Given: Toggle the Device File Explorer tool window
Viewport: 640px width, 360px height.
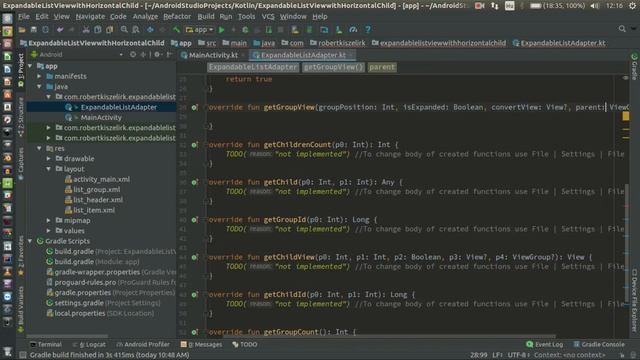Looking at the screenshot, I should [x=634, y=300].
